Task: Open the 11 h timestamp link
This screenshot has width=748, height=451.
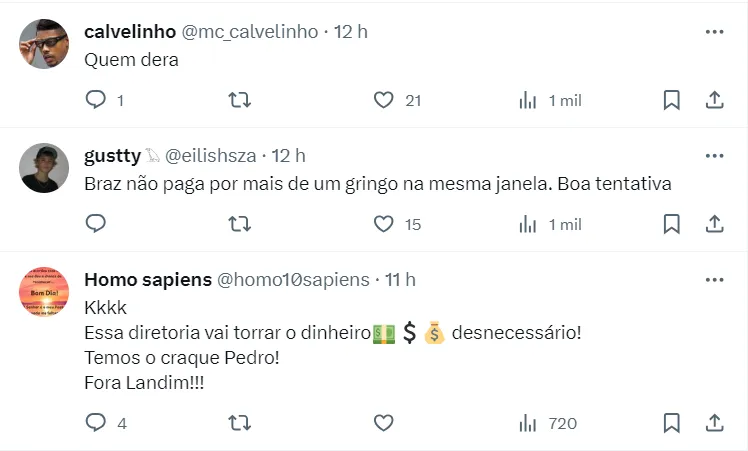Action: point(400,280)
